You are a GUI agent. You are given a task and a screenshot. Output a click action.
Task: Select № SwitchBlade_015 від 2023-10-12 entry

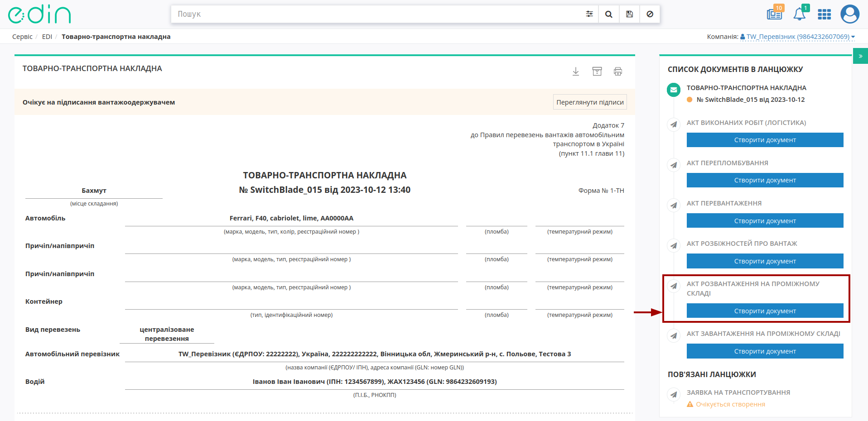point(750,100)
